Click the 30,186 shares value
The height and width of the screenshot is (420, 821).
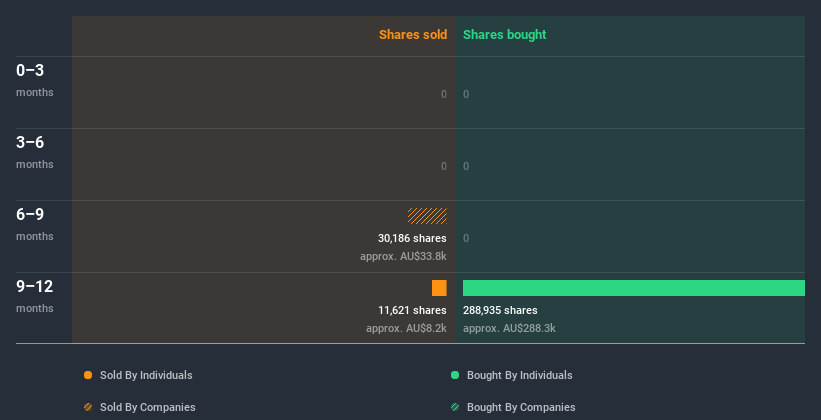[413, 238]
